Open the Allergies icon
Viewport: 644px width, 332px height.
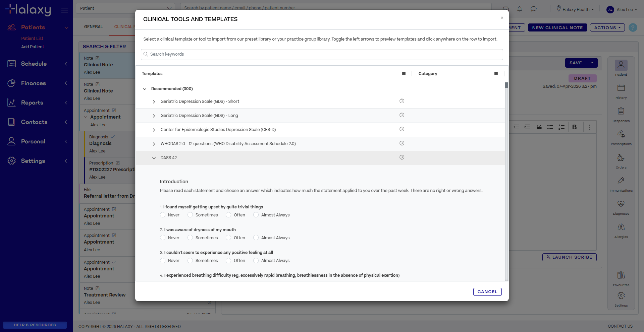click(x=621, y=227)
